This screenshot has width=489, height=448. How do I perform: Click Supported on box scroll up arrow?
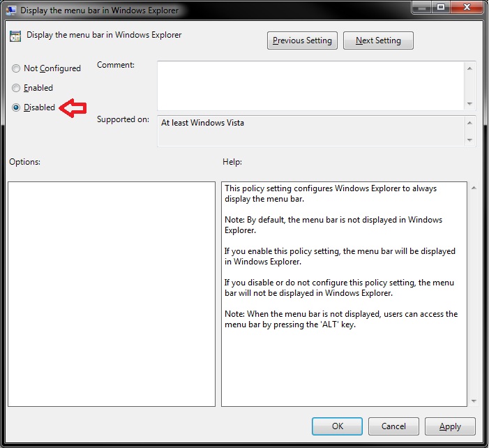[x=469, y=123]
